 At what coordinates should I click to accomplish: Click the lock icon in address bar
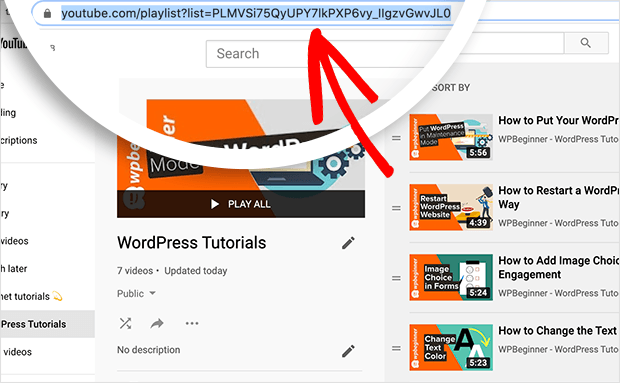coord(47,14)
